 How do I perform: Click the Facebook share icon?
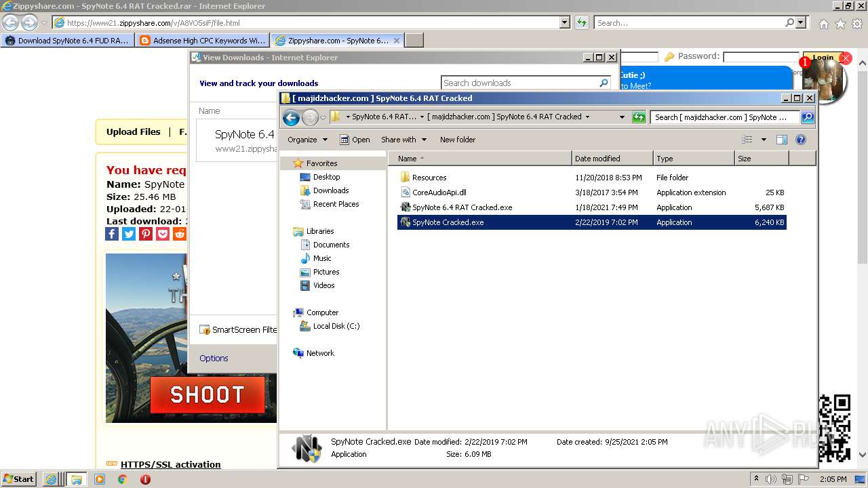point(113,234)
